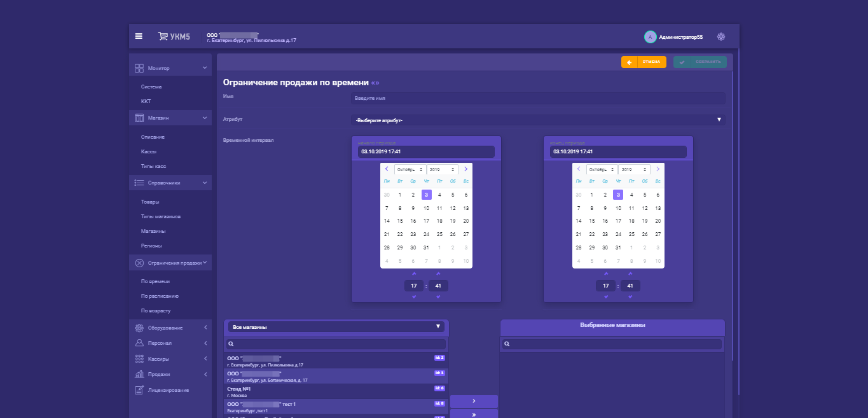
Task: Select По расписанию restriction page
Action: coord(160,296)
